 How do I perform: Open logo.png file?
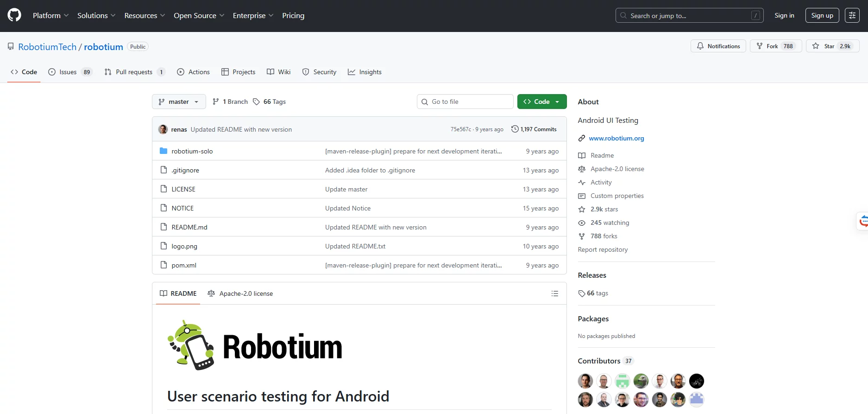(184, 246)
